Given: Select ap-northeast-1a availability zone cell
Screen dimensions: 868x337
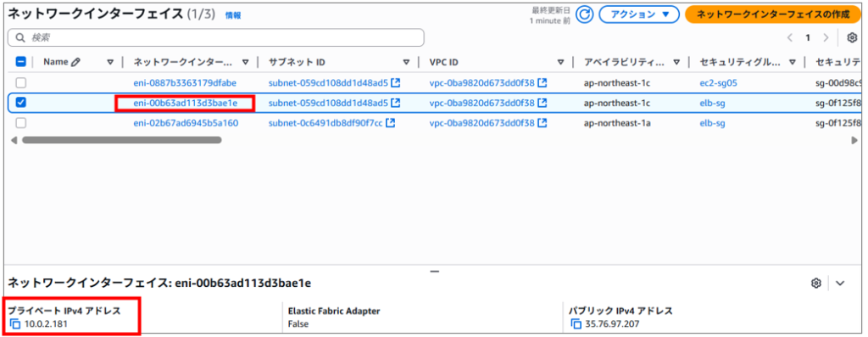Looking at the screenshot, I should (x=617, y=123).
